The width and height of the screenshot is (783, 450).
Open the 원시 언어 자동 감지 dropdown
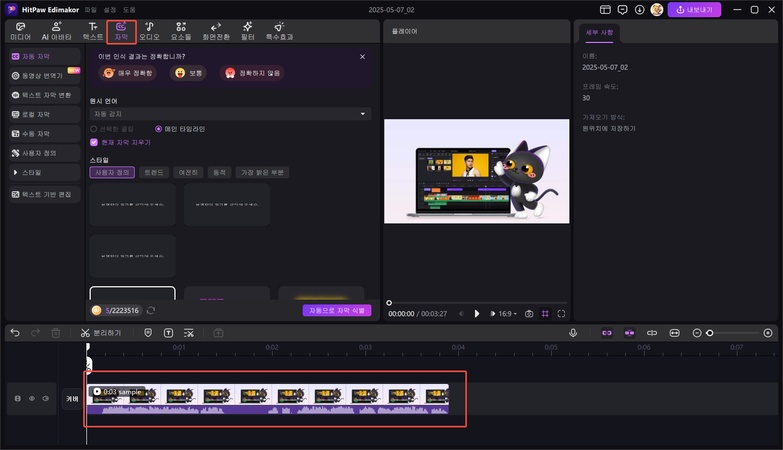pos(230,114)
